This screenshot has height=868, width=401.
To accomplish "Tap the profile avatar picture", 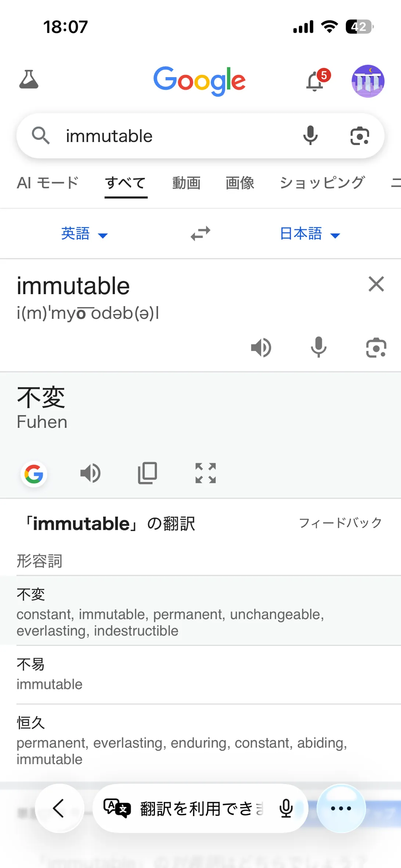I will pyautogui.click(x=368, y=81).
